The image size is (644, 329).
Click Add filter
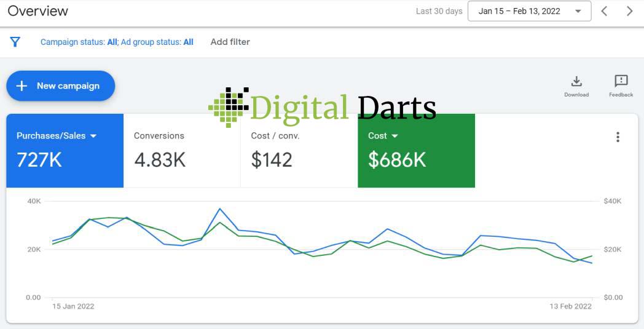[230, 42]
